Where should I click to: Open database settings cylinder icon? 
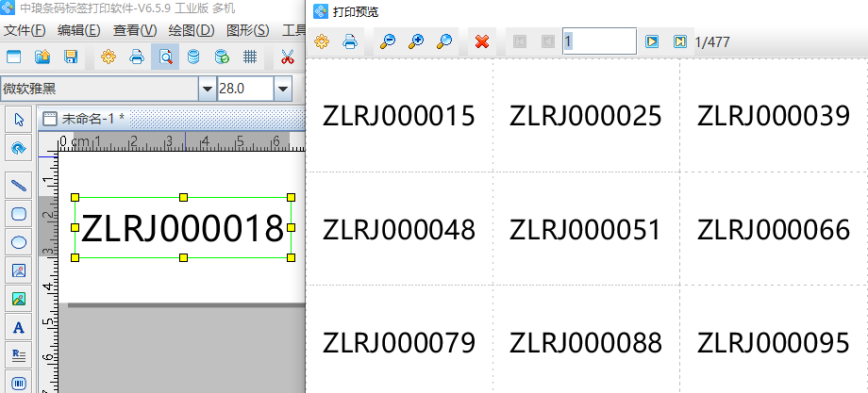193,57
